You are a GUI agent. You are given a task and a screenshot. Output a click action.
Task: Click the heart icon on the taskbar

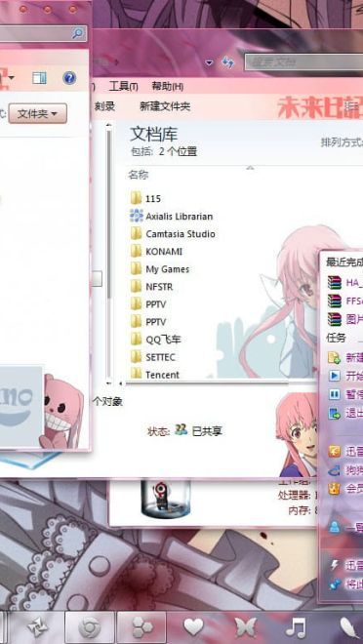click(193, 627)
